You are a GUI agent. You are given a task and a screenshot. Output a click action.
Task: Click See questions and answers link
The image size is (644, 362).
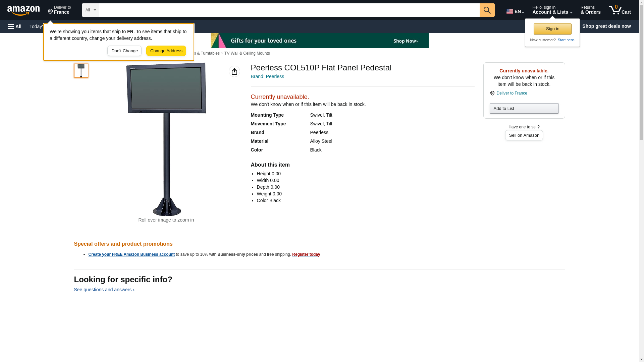pyautogui.click(x=104, y=290)
